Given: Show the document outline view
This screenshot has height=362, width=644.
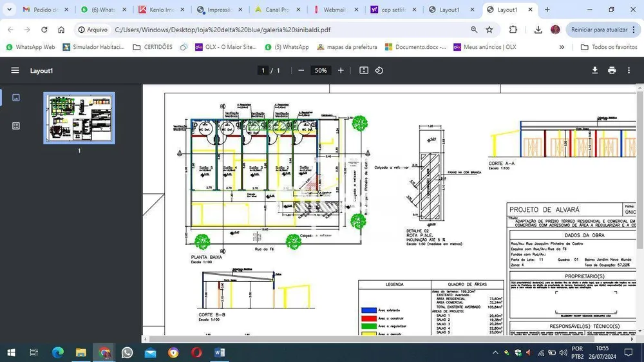Looking at the screenshot, I should click(16, 126).
